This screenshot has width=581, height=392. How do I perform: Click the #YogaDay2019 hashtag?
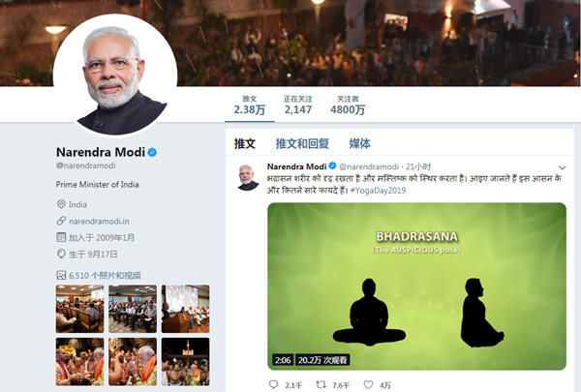(x=378, y=191)
